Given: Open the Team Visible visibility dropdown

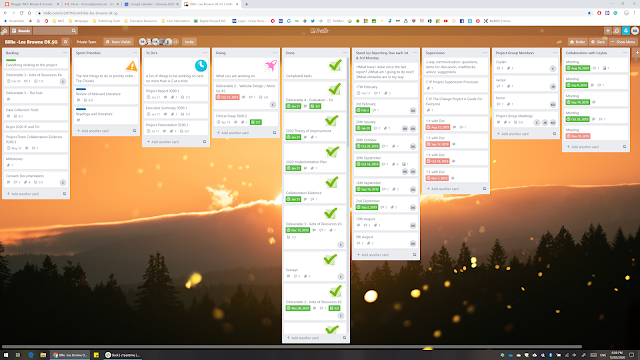Looking at the screenshot, I should click(118, 42).
